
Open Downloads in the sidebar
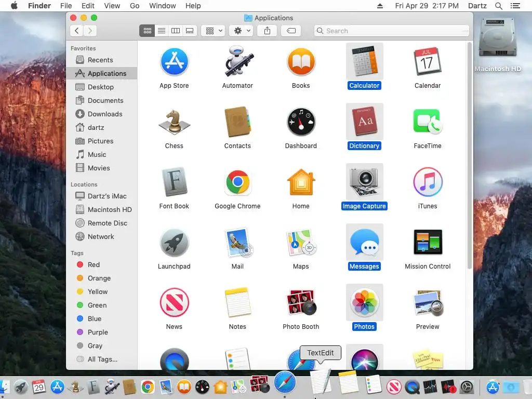[102, 114]
